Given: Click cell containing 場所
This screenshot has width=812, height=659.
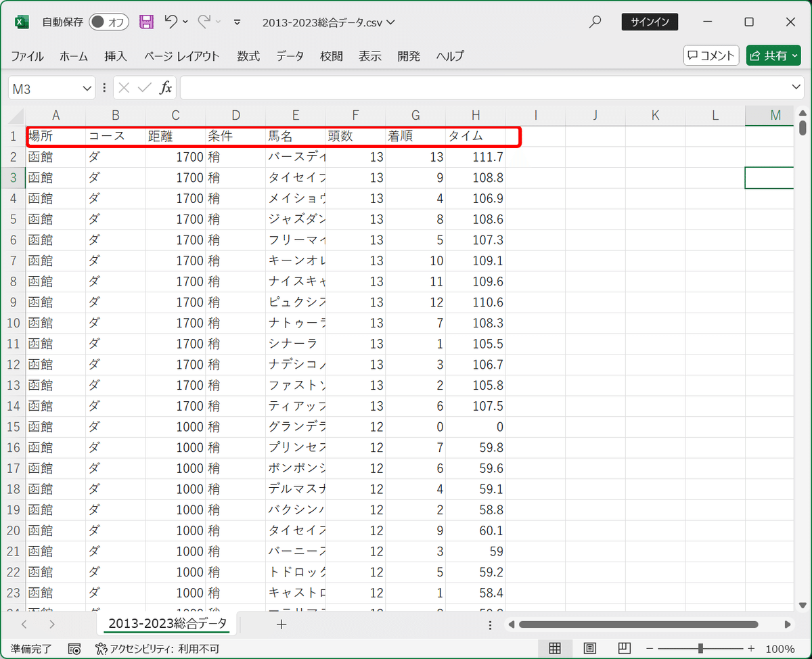Looking at the screenshot, I should coord(56,136).
